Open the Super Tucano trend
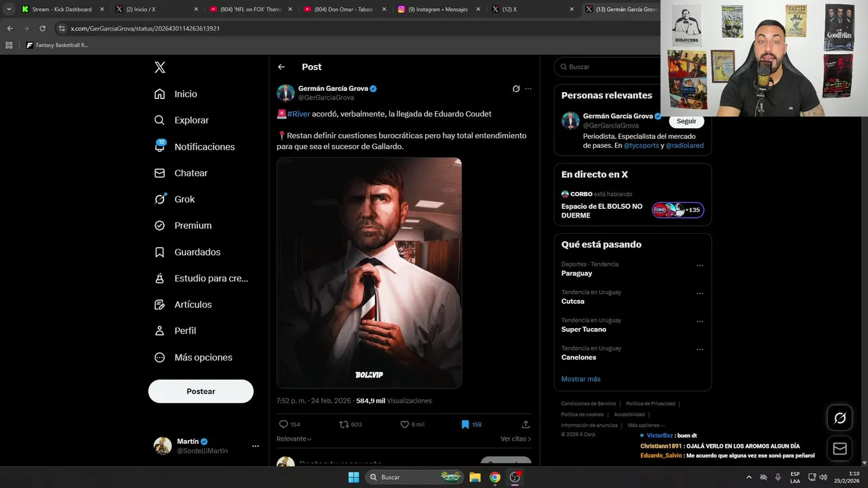 (x=584, y=329)
